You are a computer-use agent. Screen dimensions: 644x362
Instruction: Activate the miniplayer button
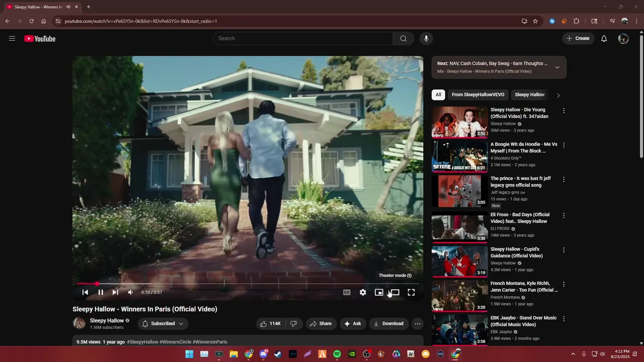coord(379,292)
